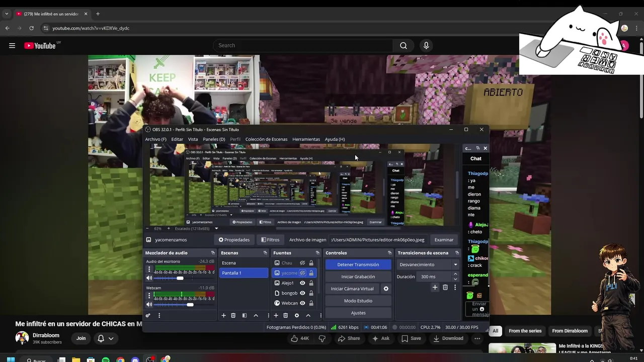Image resolution: width=644 pixels, height=362 pixels.
Task: Hide the Webcan source
Action: tap(302, 303)
